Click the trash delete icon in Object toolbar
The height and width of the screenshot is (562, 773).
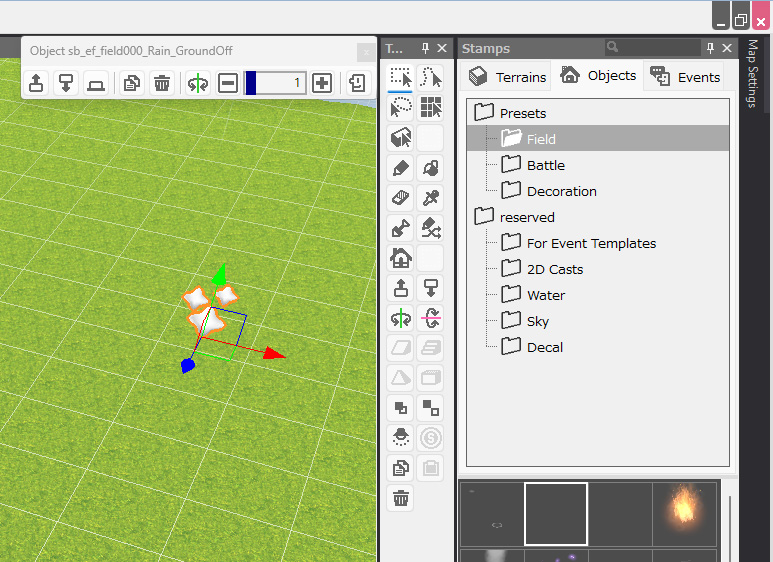(x=162, y=83)
